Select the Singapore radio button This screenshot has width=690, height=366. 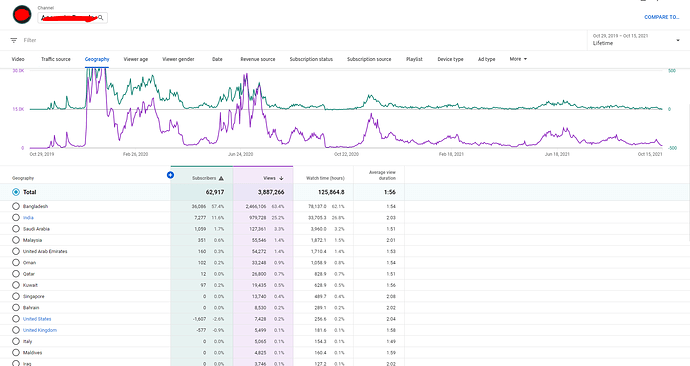pyautogui.click(x=16, y=296)
